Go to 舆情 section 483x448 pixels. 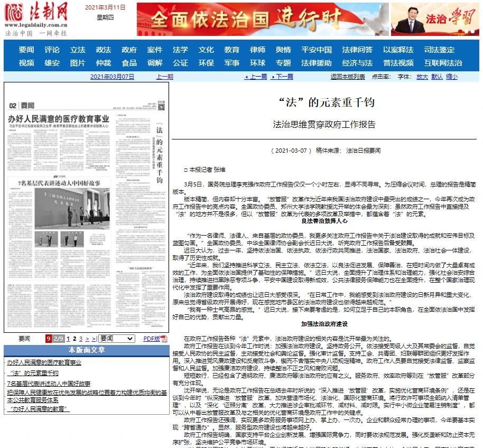coord(283,50)
